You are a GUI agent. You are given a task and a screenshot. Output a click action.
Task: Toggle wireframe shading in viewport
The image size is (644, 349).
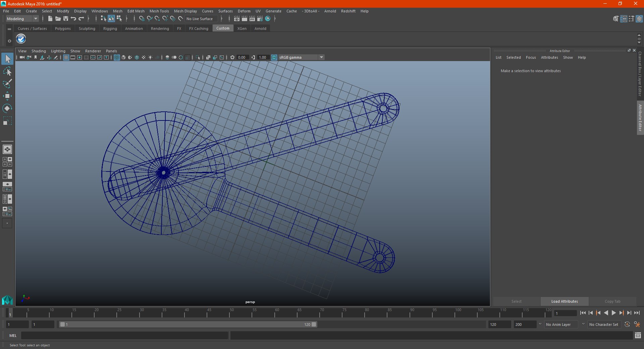pos(117,57)
